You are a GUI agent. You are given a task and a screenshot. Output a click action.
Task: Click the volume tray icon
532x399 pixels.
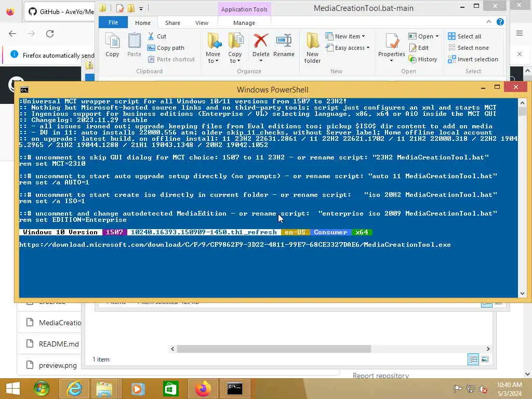pyautogui.click(x=483, y=389)
